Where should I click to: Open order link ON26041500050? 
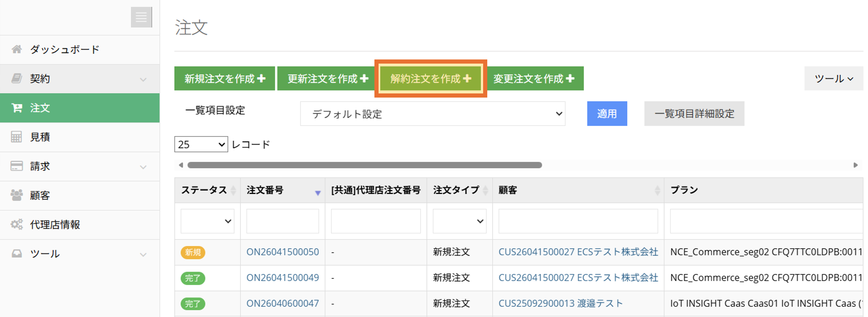(x=282, y=252)
